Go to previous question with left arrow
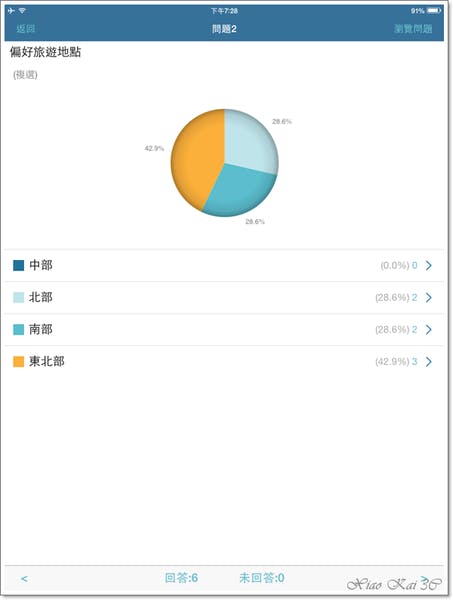Image resolution: width=453 pixels, height=600 pixels. [x=24, y=579]
